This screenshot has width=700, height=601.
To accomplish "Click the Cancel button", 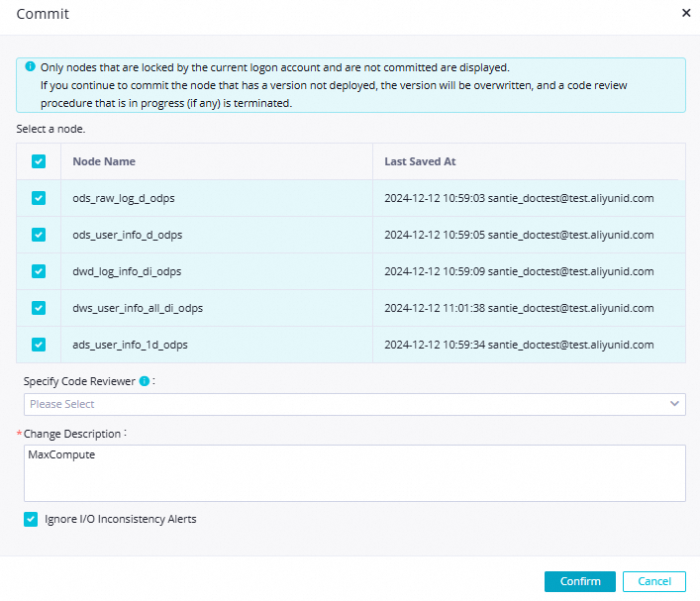I will tap(654, 581).
